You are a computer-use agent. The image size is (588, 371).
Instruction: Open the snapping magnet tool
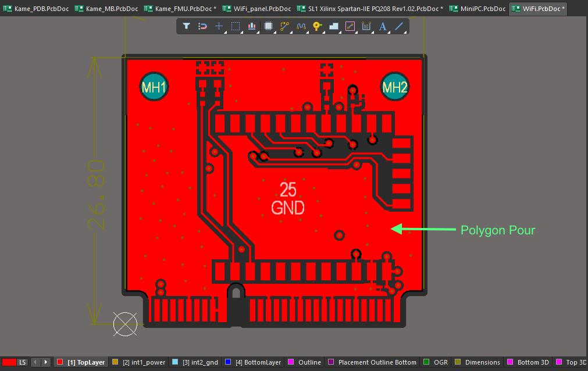(x=202, y=26)
